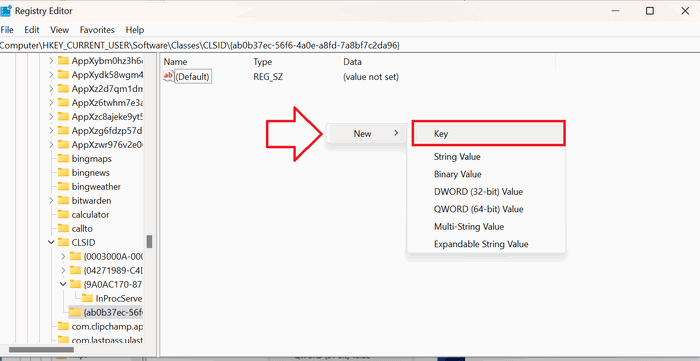The image size is (700, 361).
Task: Click the (Default) string value icon
Action: [x=168, y=76]
